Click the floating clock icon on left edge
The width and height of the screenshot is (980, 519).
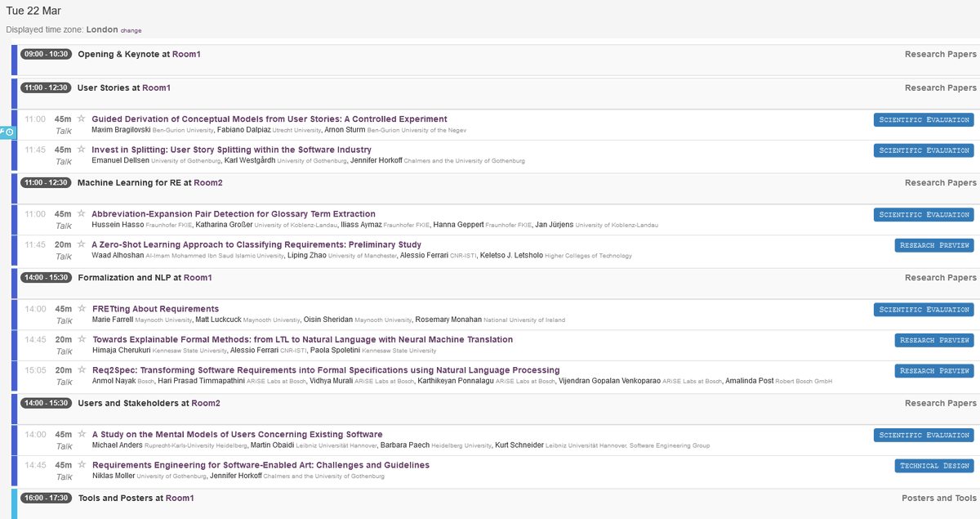click(7, 132)
